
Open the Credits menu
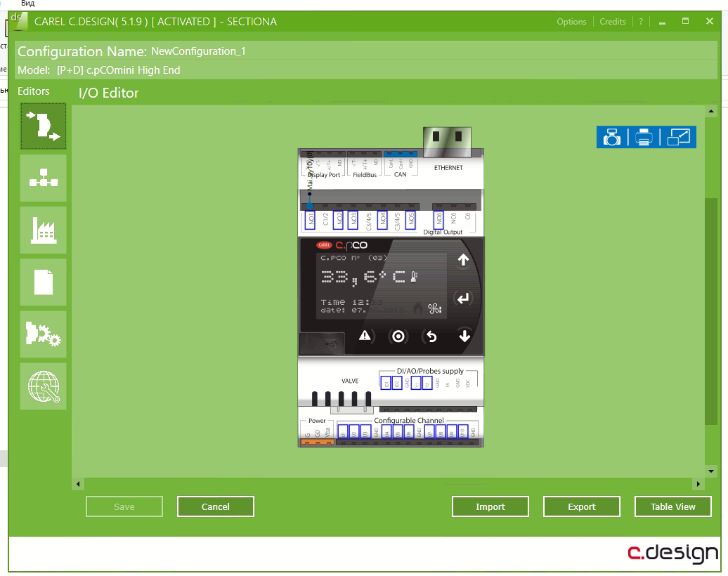612,21
